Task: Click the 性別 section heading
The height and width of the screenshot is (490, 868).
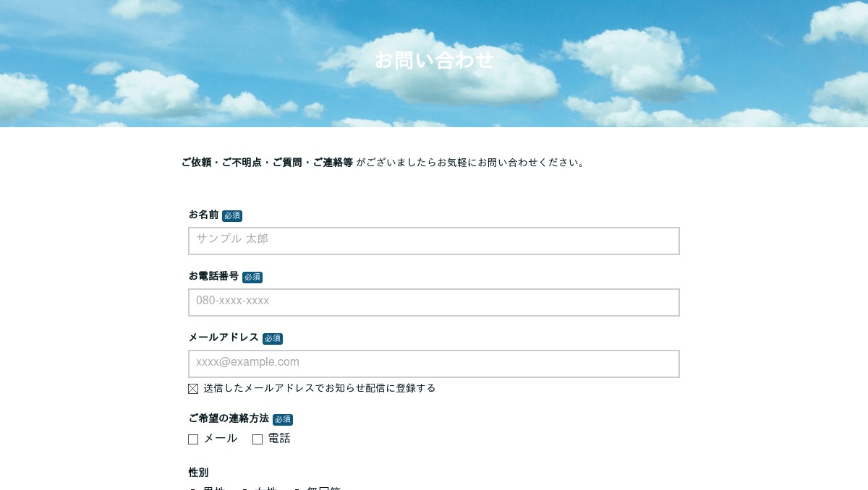Action: [197, 473]
